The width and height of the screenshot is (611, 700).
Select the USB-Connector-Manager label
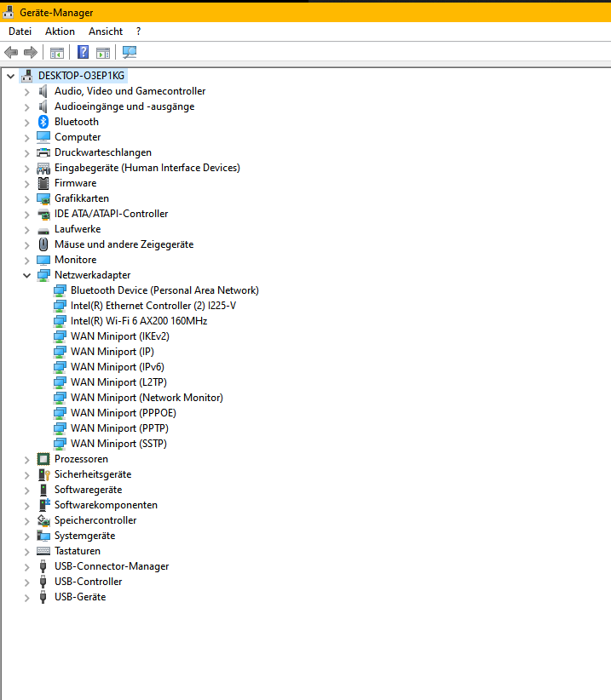click(x=112, y=566)
